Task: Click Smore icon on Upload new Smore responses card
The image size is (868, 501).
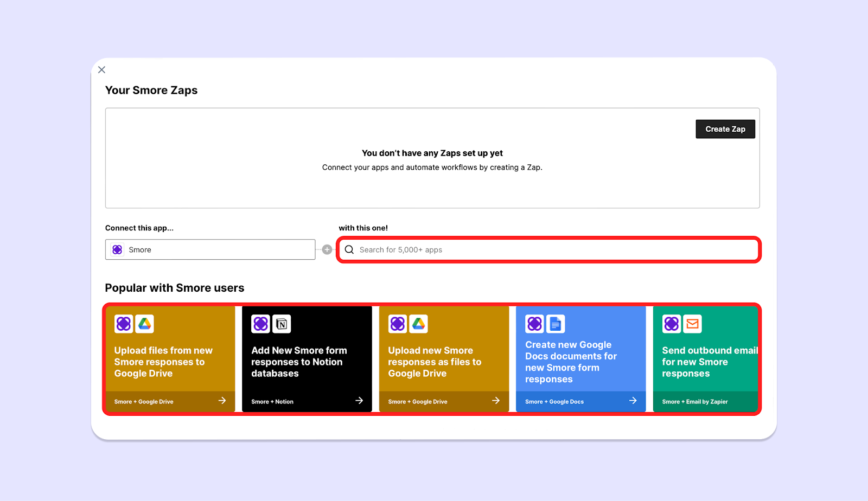Action: [x=398, y=324]
